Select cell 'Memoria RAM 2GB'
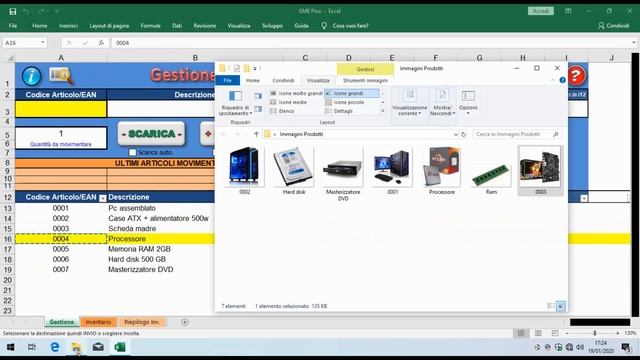Image resolution: width=640 pixels, height=360 pixels. pos(139,249)
